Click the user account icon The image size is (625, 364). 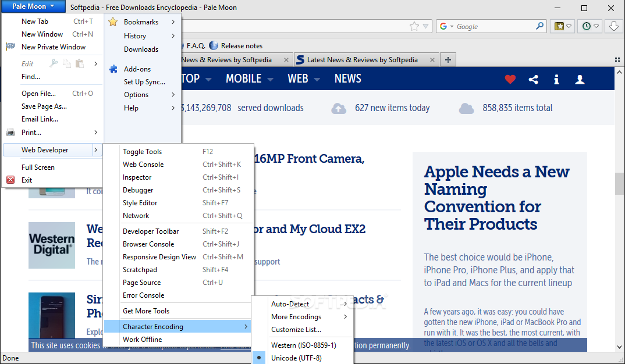click(x=580, y=79)
